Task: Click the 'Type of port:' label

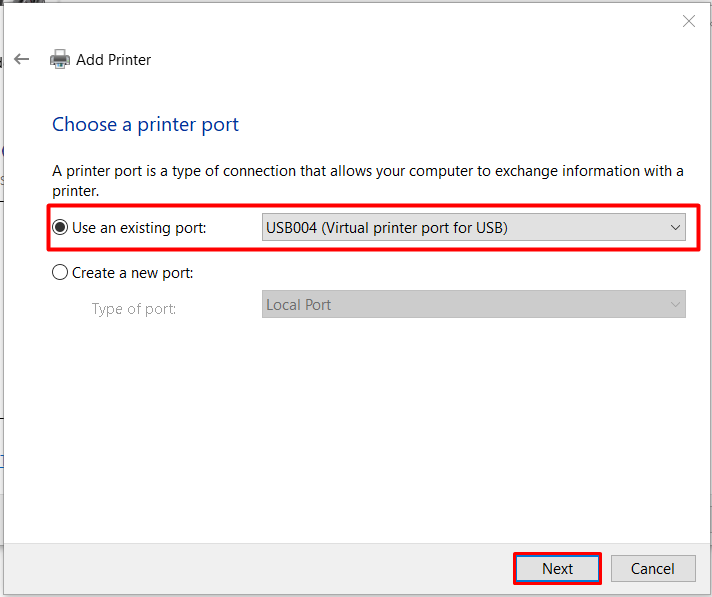Action: tap(134, 309)
